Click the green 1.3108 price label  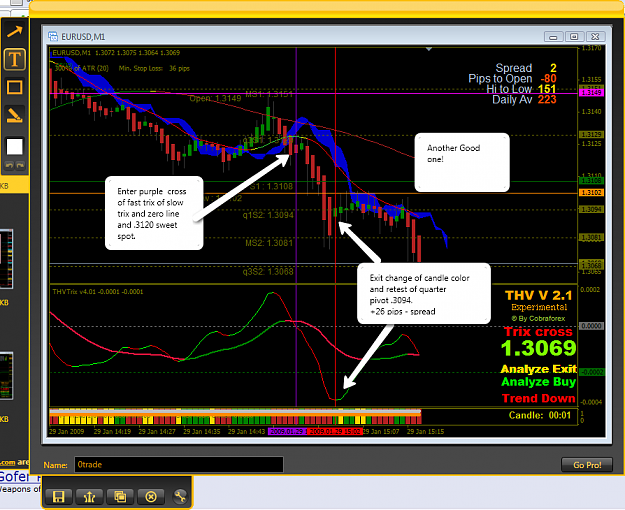coord(592,181)
